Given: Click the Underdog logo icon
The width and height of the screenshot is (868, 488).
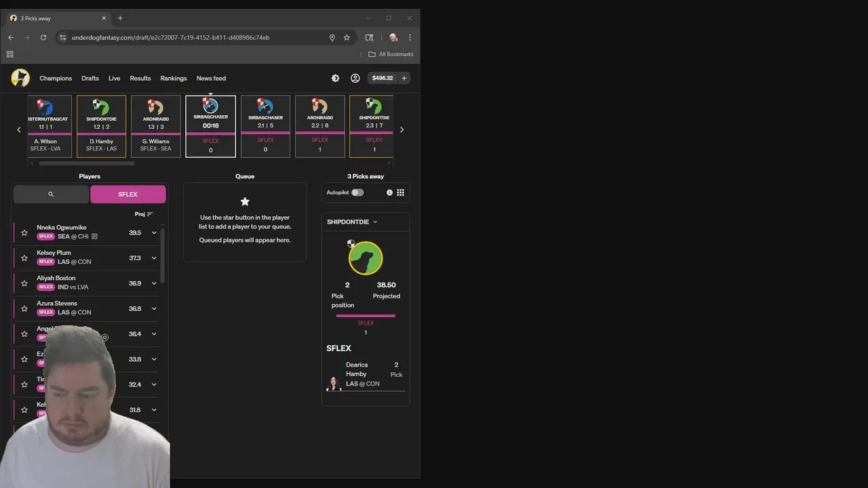Looking at the screenshot, I should 20,78.
